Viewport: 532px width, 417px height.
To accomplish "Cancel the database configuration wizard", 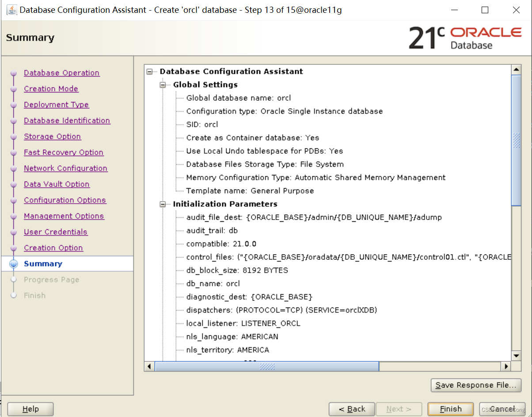I will (502, 409).
